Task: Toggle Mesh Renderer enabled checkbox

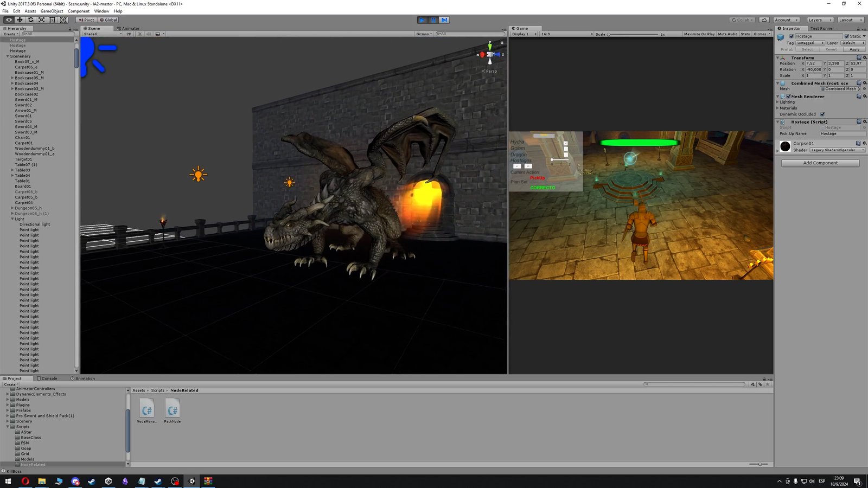Action: (x=789, y=97)
